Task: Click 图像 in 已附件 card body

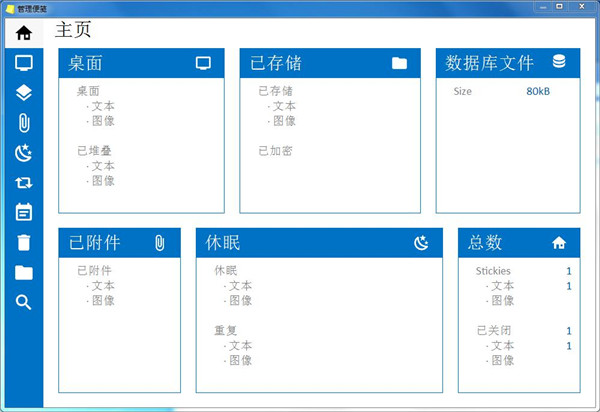Action: pos(103,301)
